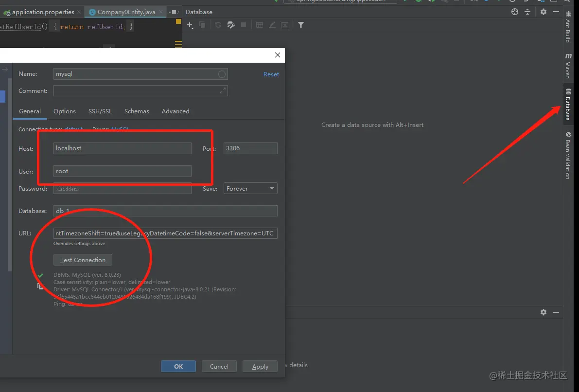Hide the Database panel with minus icon

pyautogui.click(x=556, y=12)
